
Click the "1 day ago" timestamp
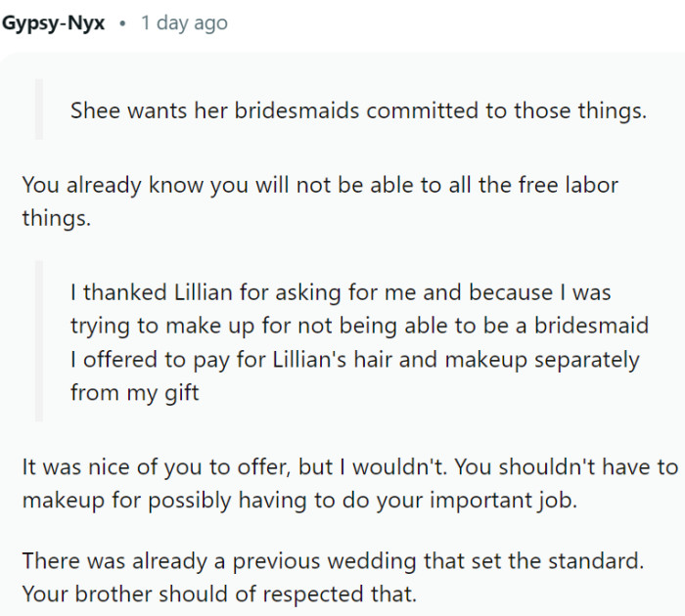click(x=184, y=22)
